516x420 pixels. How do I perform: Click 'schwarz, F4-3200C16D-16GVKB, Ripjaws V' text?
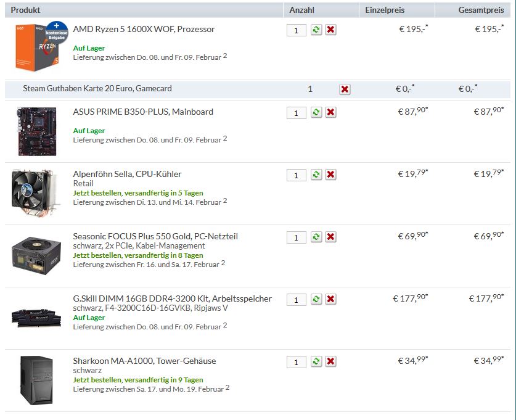point(150,308)
